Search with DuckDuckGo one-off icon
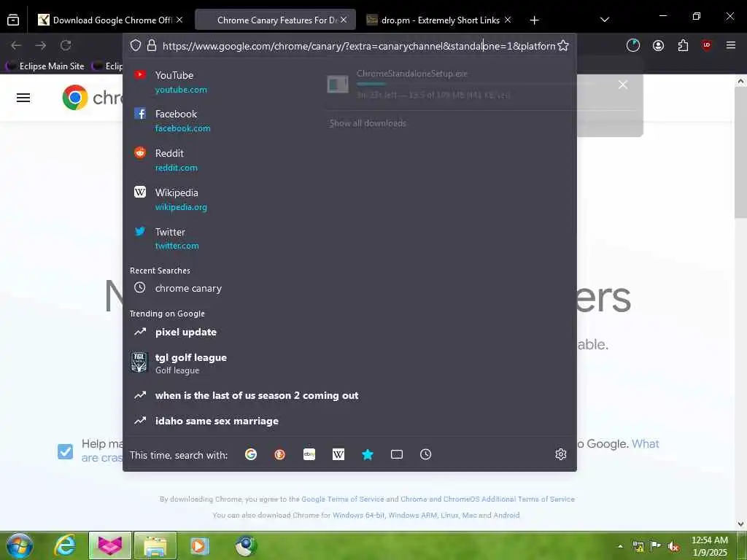Image resolution: width=747 pixels, height=560 pixels. point(279,454)
